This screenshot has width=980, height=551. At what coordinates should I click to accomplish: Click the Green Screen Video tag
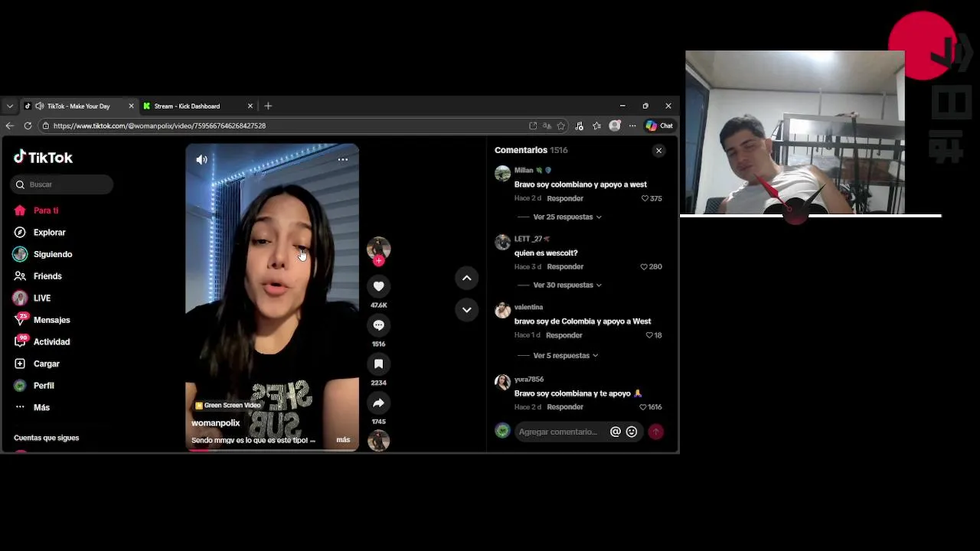click(x=227, y=406)
